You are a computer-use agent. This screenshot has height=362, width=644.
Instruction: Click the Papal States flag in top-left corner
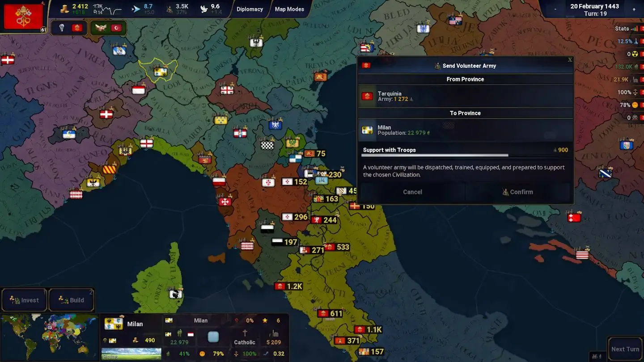tap(23, 16)
